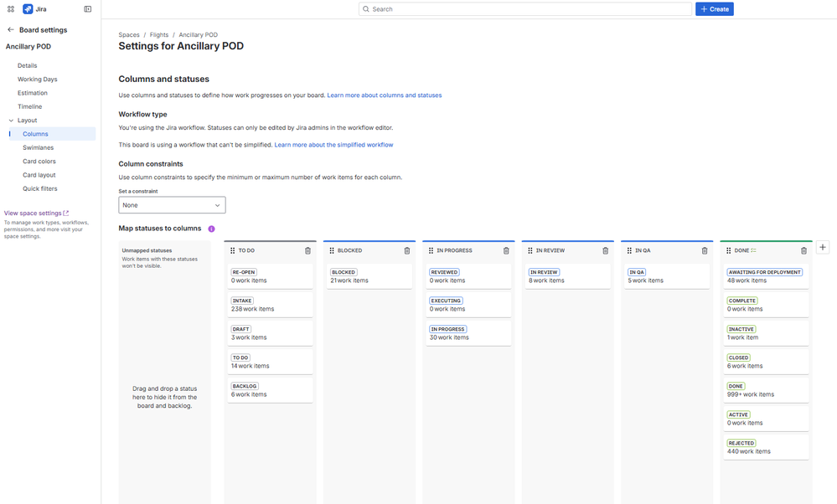Select the TO DO status card
837x504 pixels.
tap(270, 363)
